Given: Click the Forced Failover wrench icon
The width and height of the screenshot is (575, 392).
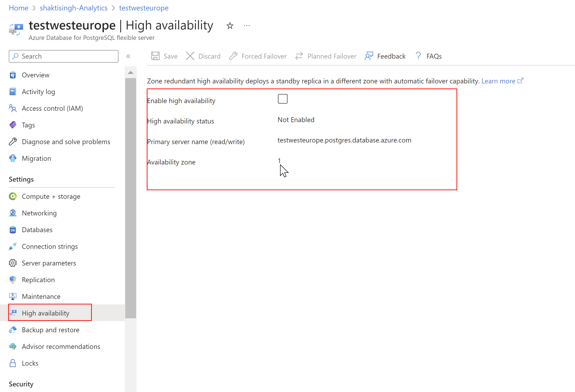Looking at the screenshot, I should (x=233, y=56).
